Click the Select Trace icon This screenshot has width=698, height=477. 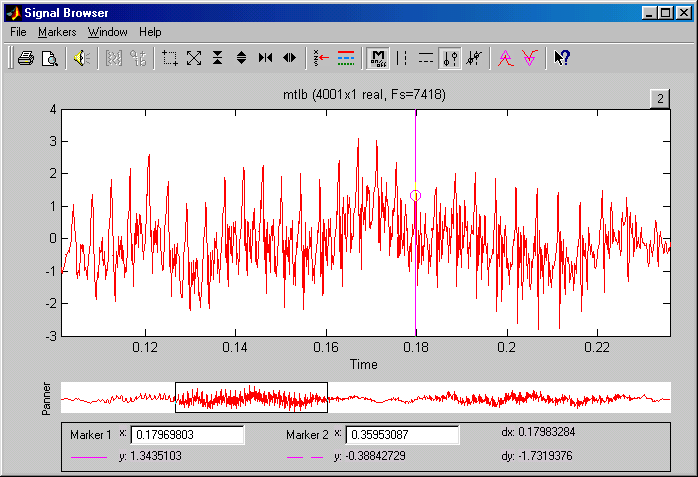point(321,58)
